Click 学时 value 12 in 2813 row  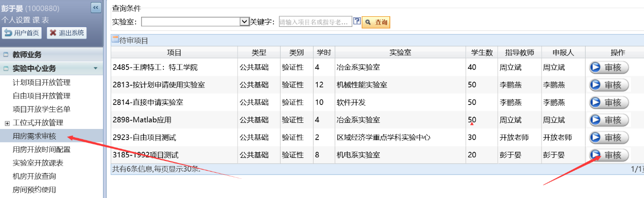click(319, 85)
